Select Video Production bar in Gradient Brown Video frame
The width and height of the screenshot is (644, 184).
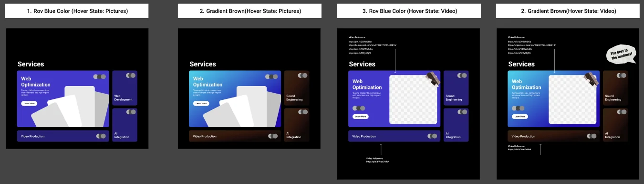pyautogui.click(x=554, y=136)
